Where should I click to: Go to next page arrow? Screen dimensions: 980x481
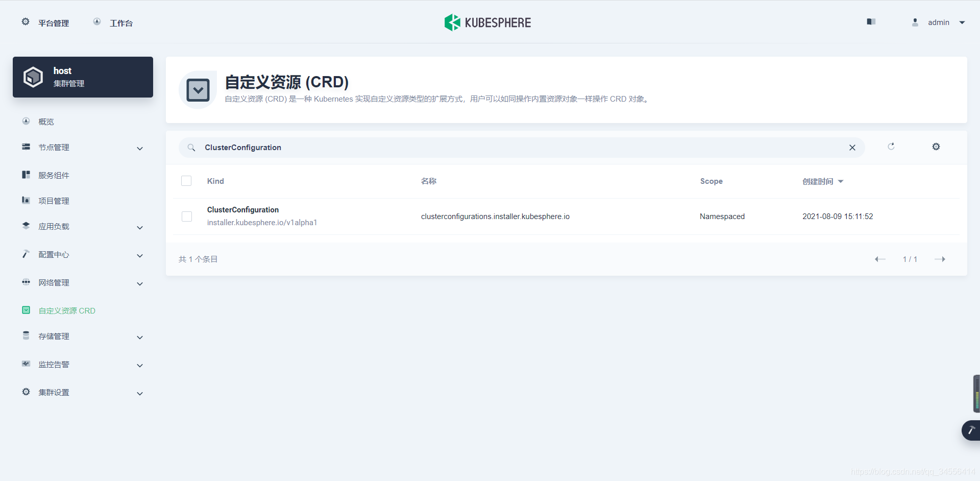(940, 259)
